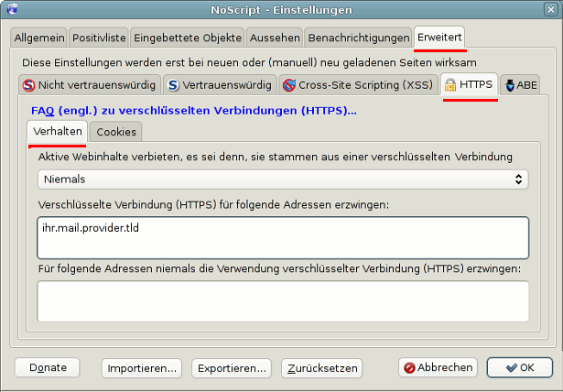Open the FAQ link about HTTPS connections
Viewport: 563px width, 392px height.
click(194, 111)
